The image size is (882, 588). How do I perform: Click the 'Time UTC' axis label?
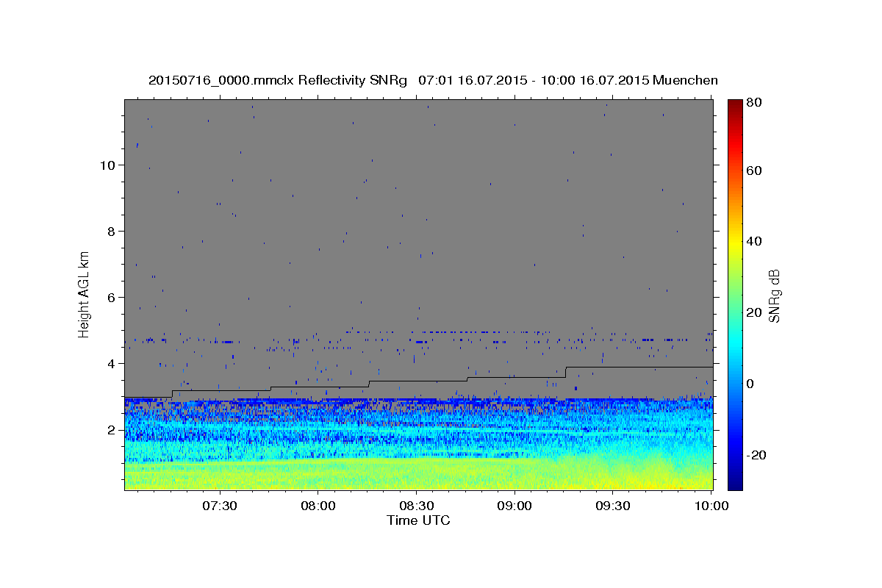point(418,520)
